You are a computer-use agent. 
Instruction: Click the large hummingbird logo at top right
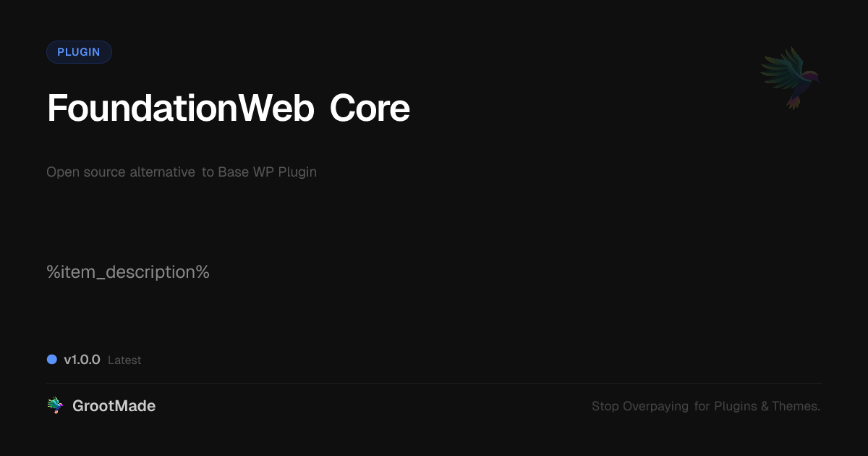pos(790,78)
